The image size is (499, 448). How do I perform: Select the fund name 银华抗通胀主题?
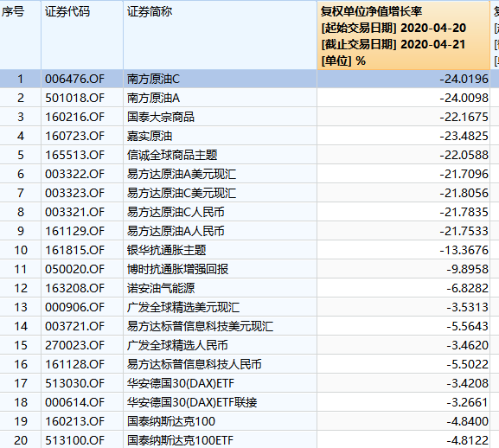[x=166, y=251]
